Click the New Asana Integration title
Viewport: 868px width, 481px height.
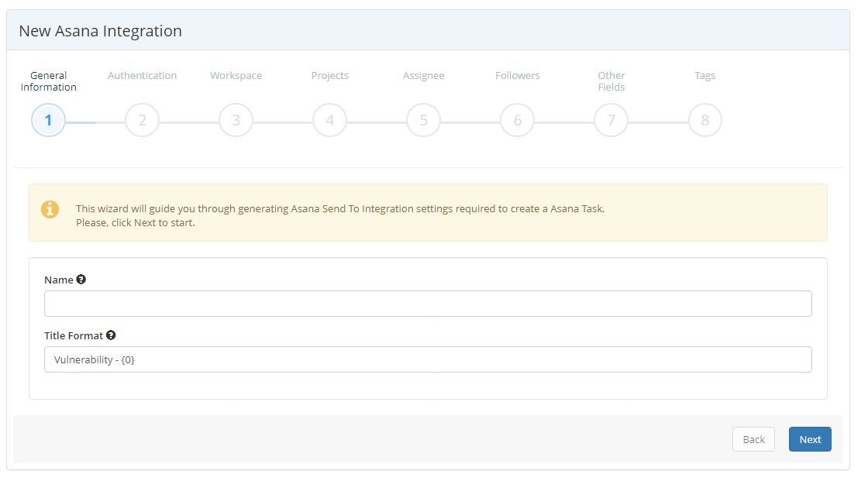(x=100, y=31)
